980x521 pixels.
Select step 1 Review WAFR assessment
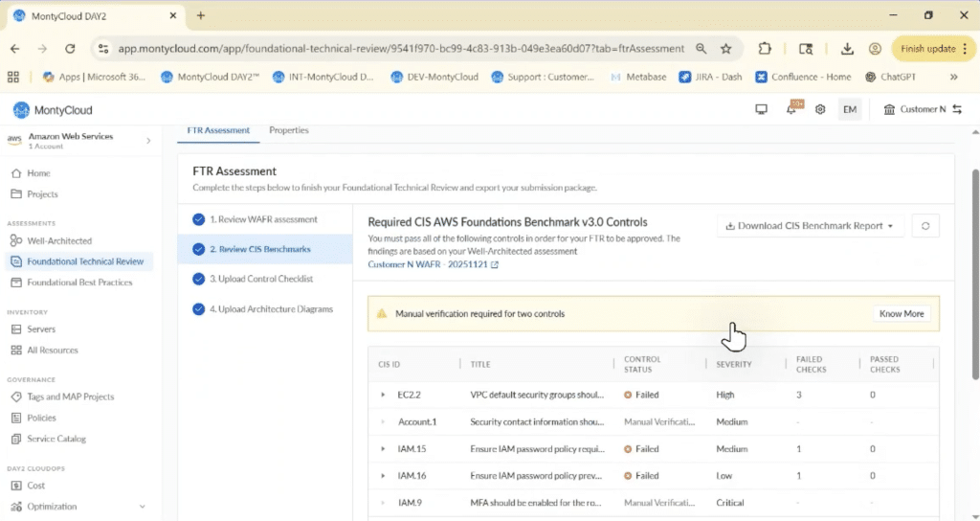(263, 219)
